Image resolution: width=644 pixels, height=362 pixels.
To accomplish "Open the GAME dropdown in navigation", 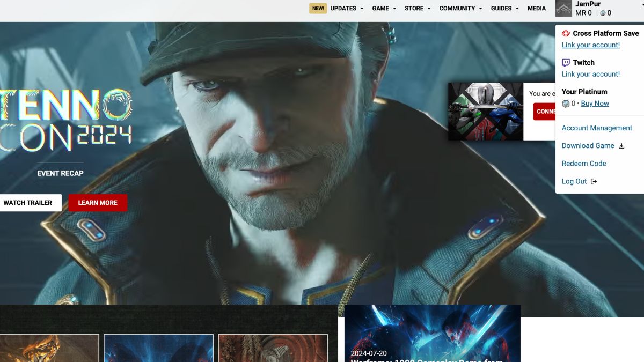I will tap(384, 9).
